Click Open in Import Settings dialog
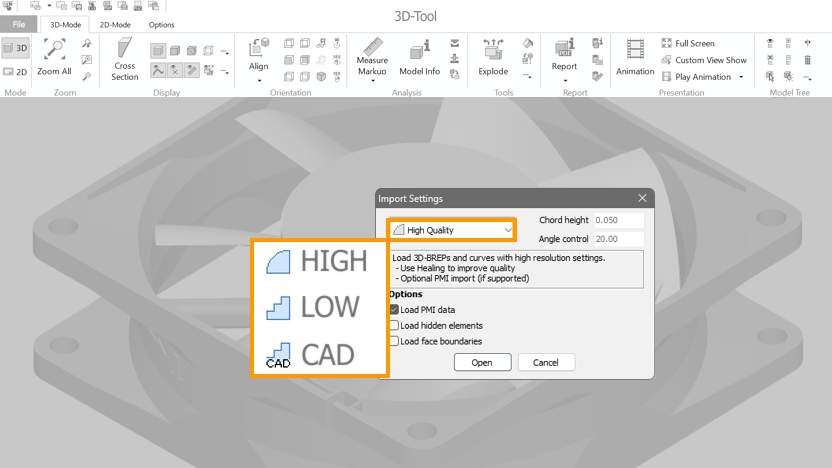 (482, 362)
